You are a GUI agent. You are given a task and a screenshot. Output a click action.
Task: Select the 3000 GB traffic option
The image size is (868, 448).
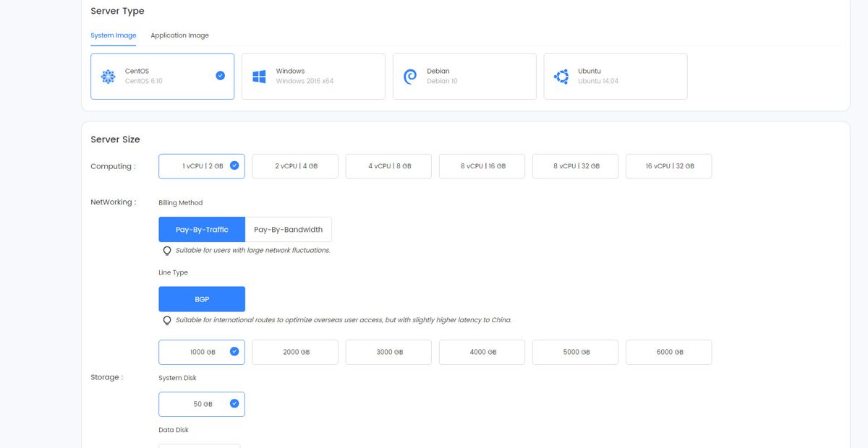coord(388,352)
